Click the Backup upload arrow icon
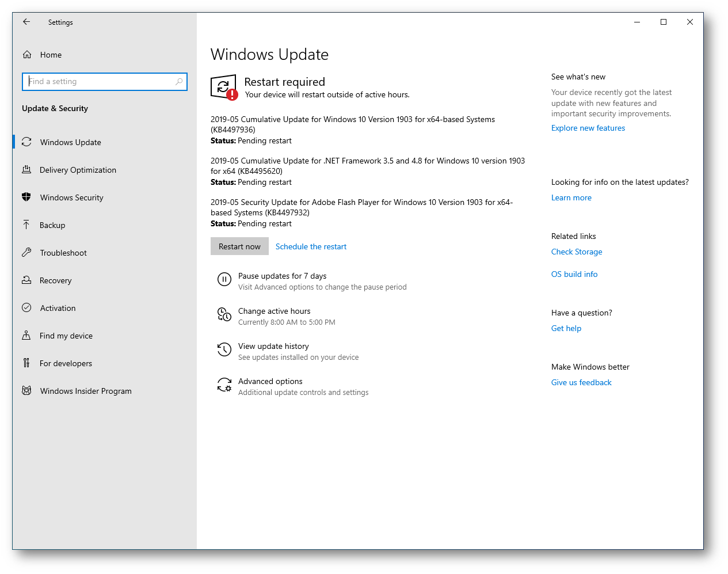Viewport: 728px width, 574px height. [26, 225]
